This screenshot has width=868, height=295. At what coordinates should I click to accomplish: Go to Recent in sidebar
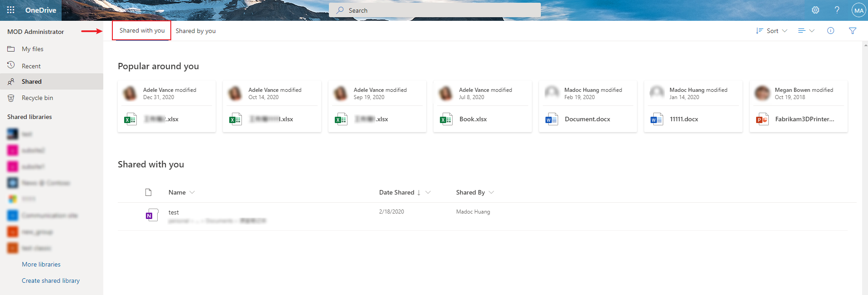[31, 66]
